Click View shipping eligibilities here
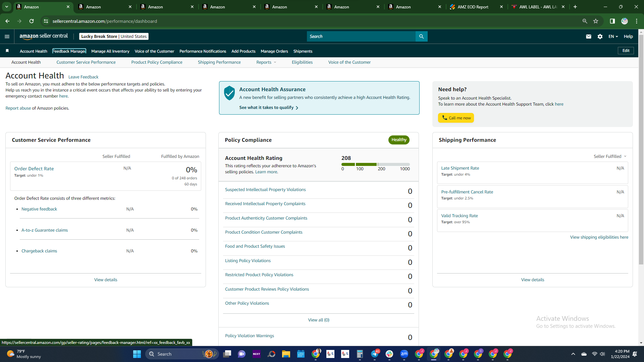This screenshot has height=362, width=644. [599, 237]
